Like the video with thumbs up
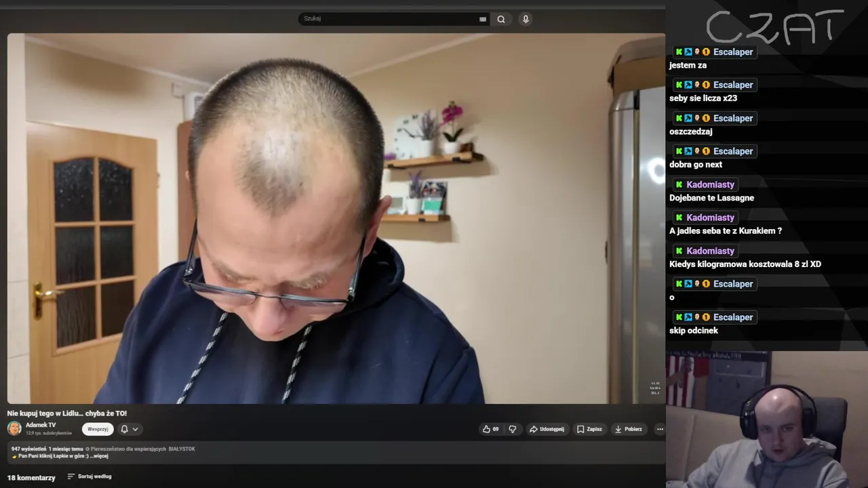The image size is (868, 488). [x=491, y=429]
